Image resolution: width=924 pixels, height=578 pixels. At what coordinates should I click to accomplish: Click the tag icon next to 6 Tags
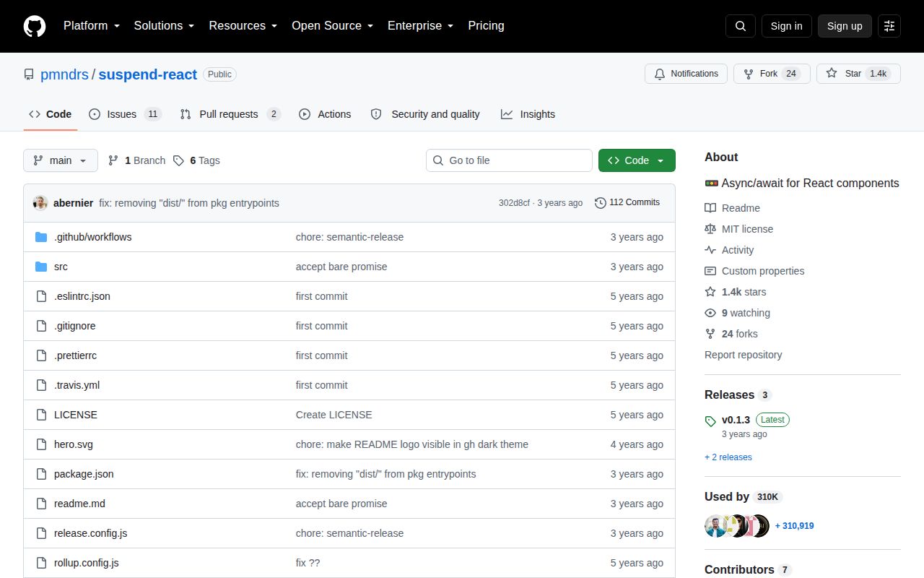178,160
